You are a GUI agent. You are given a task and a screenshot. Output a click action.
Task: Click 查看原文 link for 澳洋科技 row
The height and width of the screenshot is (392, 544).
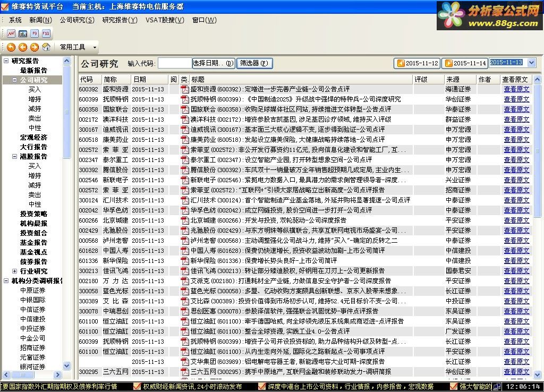click(x=516, y=120)
